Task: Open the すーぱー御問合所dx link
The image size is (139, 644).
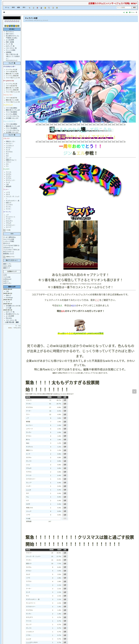Action: coord(10,237)
